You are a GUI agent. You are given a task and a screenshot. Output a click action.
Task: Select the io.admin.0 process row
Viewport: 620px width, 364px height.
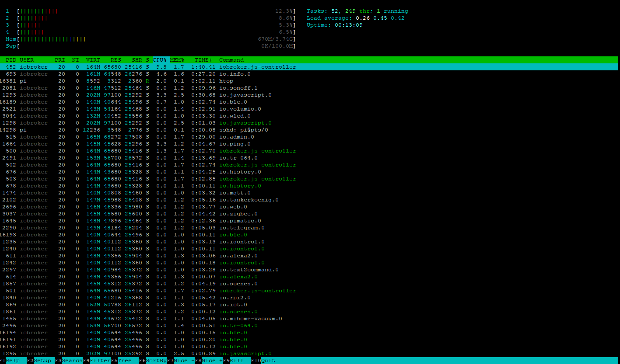(x=309, y=137)
